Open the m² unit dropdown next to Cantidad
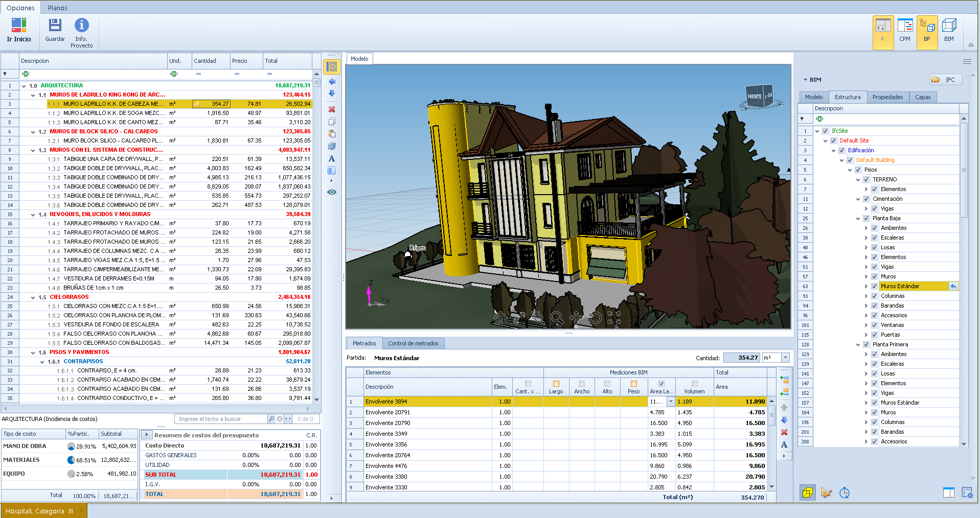The height and width of the screenshot is (518, 980). click(x=786, y=358)
